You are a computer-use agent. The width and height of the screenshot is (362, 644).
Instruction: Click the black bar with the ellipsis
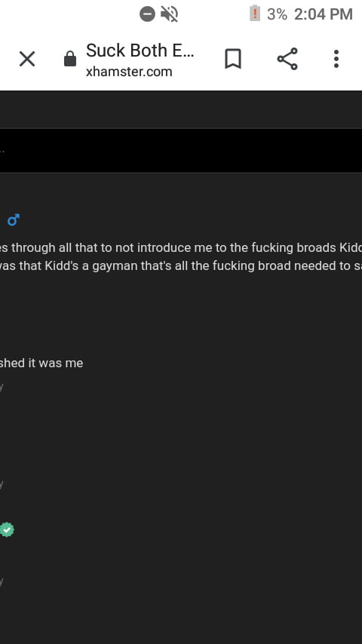tap(181, 150)
